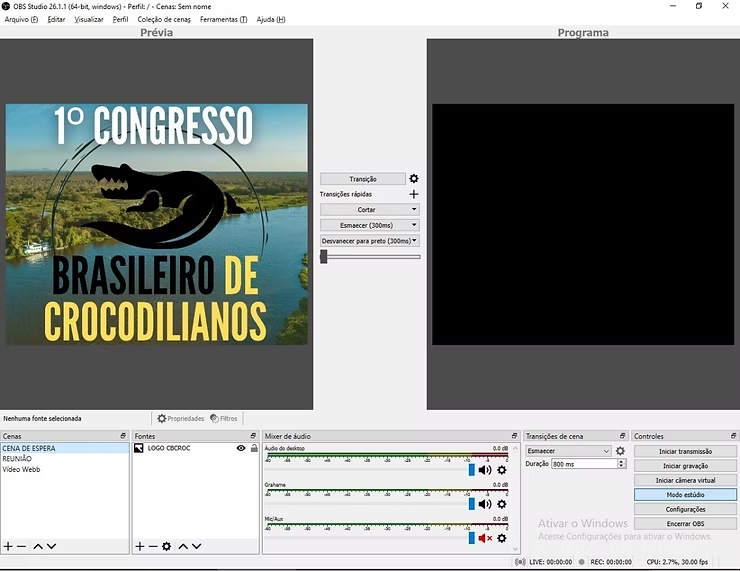The width and height of the screenshot is (740, 571).
Task: Open Áudio do desktop settings gear
Action: 502,470
